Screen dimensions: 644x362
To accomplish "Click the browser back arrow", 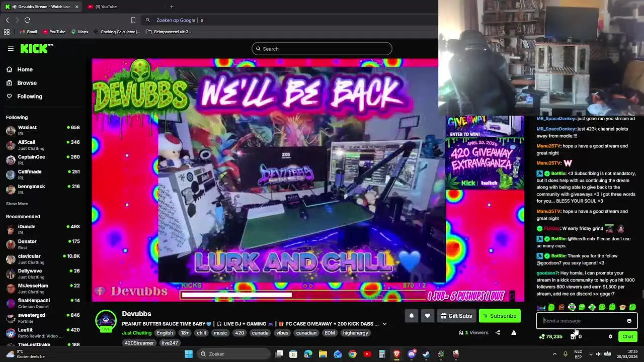I will (7, 20).
